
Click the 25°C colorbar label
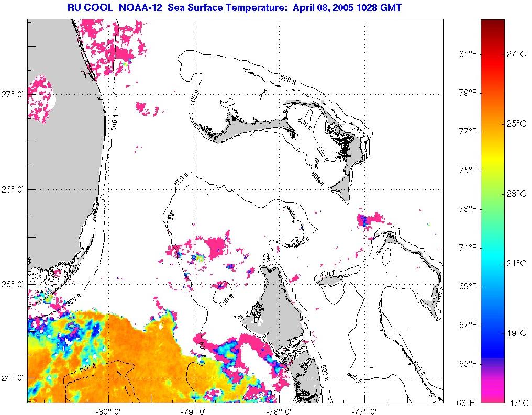(x=517, y=124)
